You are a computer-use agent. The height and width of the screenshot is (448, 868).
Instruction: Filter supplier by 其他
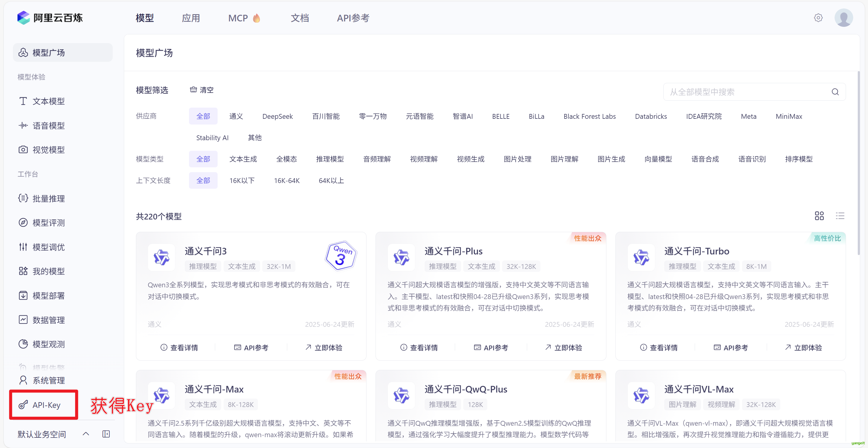tap(255, 137)
